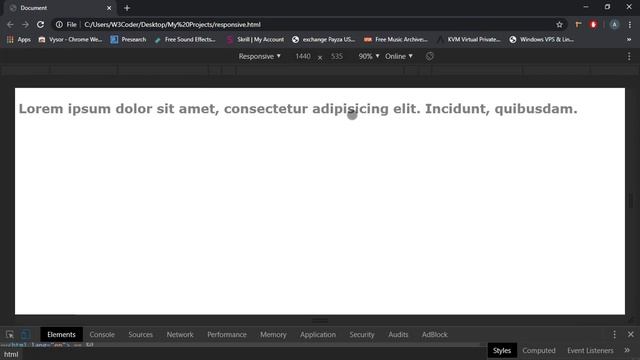Grab the viewport bottom resize handle
640x360 pixels.
pyautogui.click(x=320, y=320)
